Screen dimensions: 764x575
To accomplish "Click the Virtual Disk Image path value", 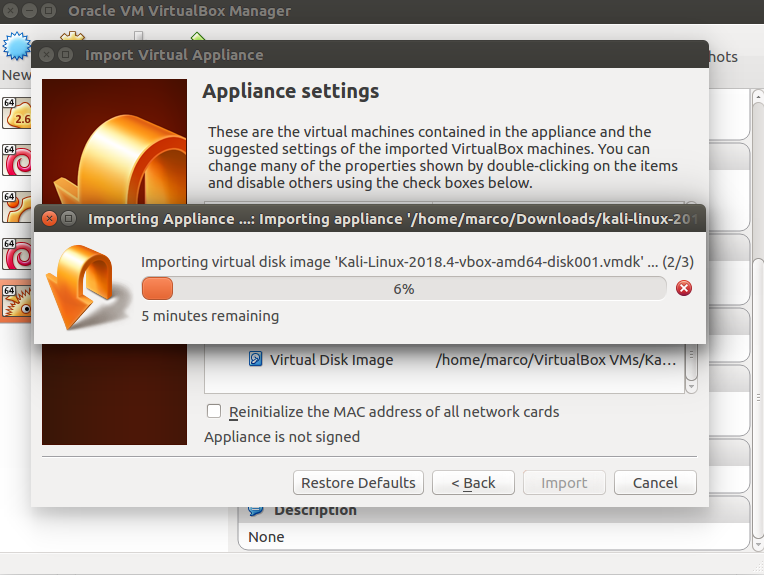I will tap(556, 360).
